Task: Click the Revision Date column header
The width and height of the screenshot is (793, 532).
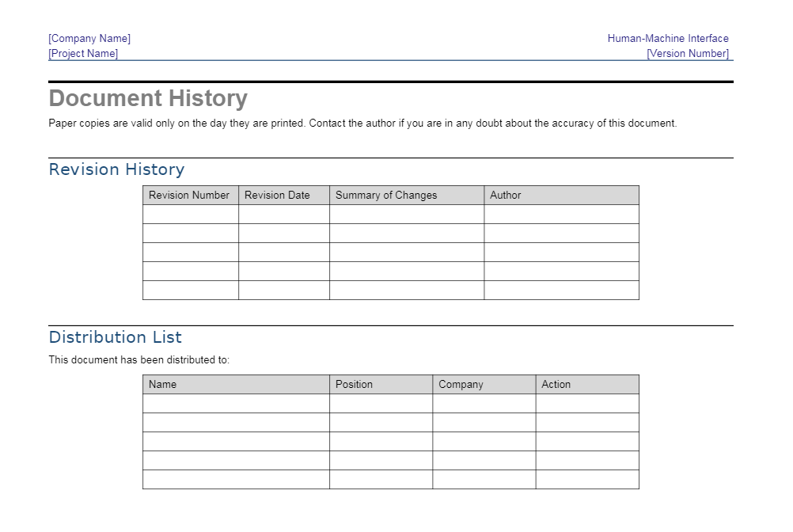Action: (277, 195)
